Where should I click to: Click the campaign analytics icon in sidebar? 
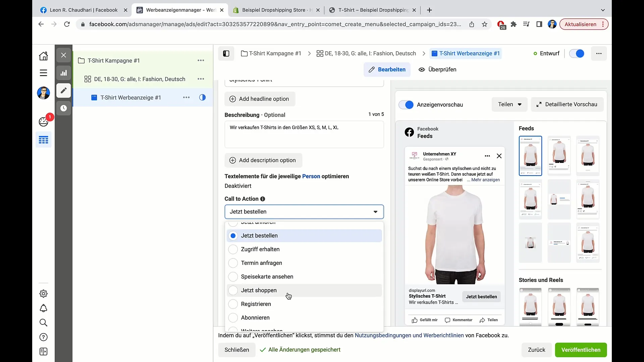(64, 73)
